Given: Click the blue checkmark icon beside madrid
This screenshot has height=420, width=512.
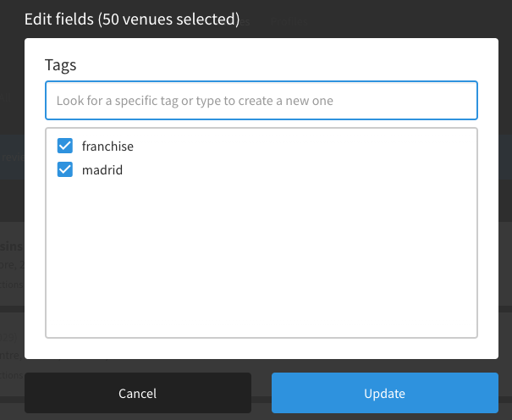Looking at the screenshot, I should click(65, 169).
